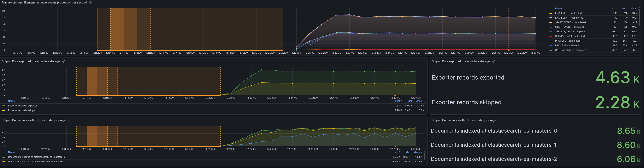The height and width of the screenshot is (168, 644).
Task: Click the PROCESS - completed color swatch
Action: 551,41
